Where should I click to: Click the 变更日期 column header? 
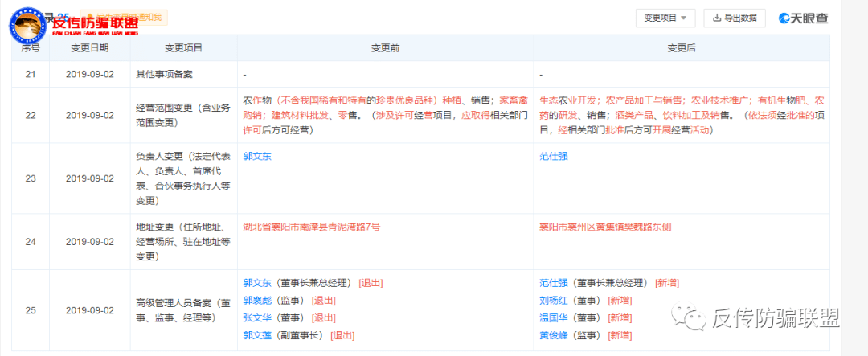[x=90, y=48]
